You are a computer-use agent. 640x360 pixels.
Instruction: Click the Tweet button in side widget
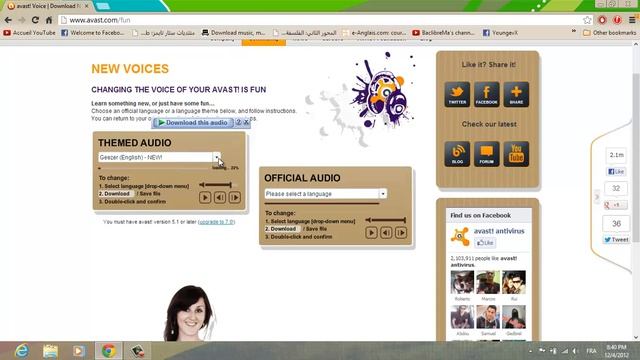pyautogui.click(x=616, y=240)
